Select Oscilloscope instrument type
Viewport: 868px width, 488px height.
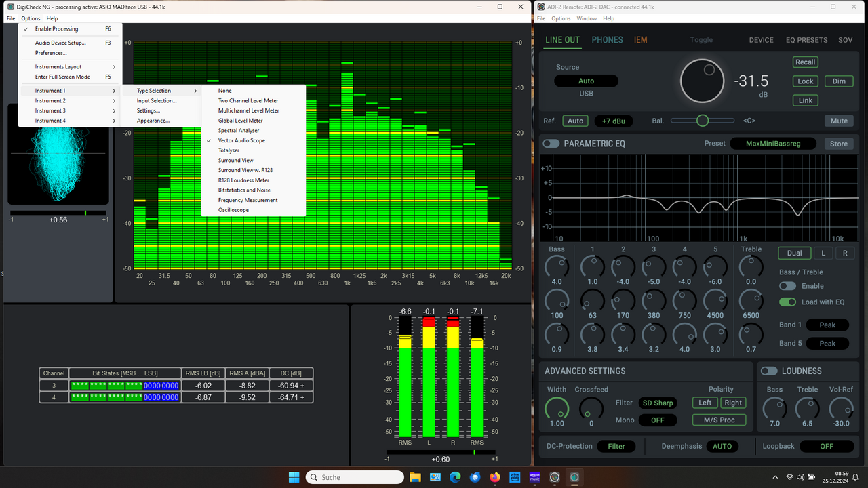[254, 210]
